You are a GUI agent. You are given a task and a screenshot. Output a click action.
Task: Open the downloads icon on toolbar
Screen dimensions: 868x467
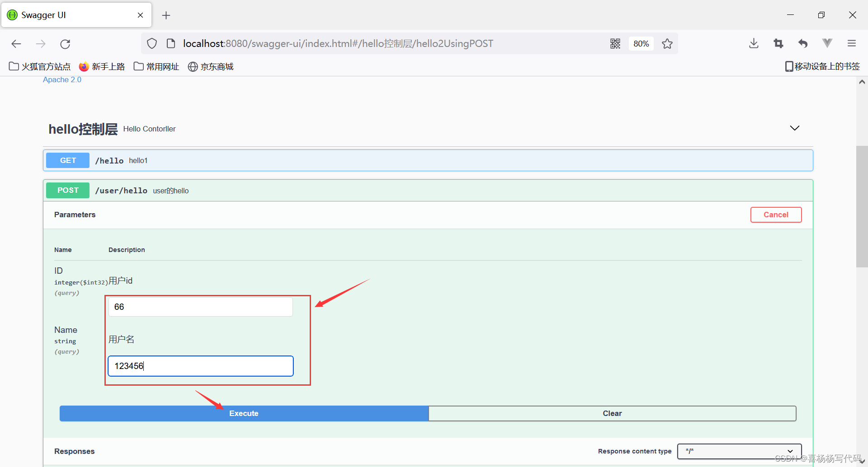[x=753, y=43]
